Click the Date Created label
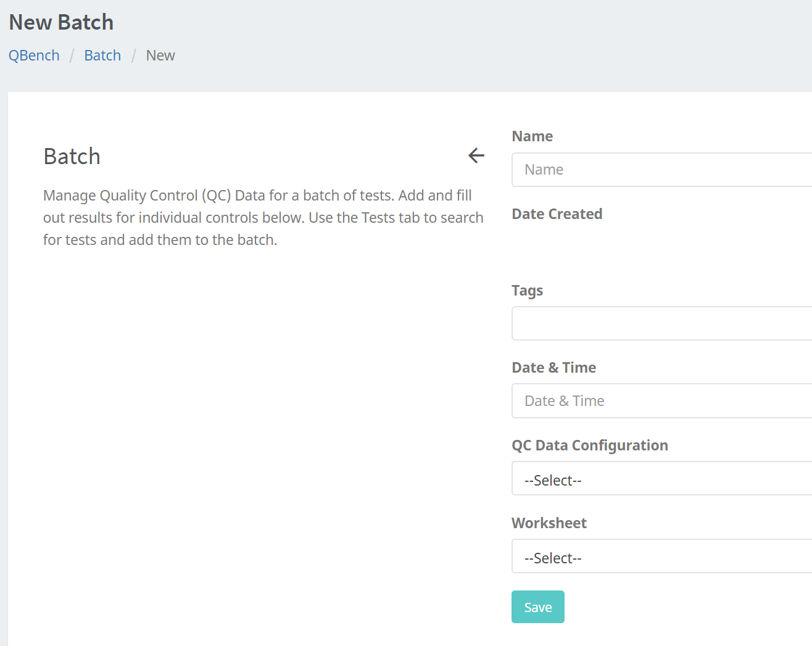The height and width of the screenshot is (646, 812). [x=557, y=214]
